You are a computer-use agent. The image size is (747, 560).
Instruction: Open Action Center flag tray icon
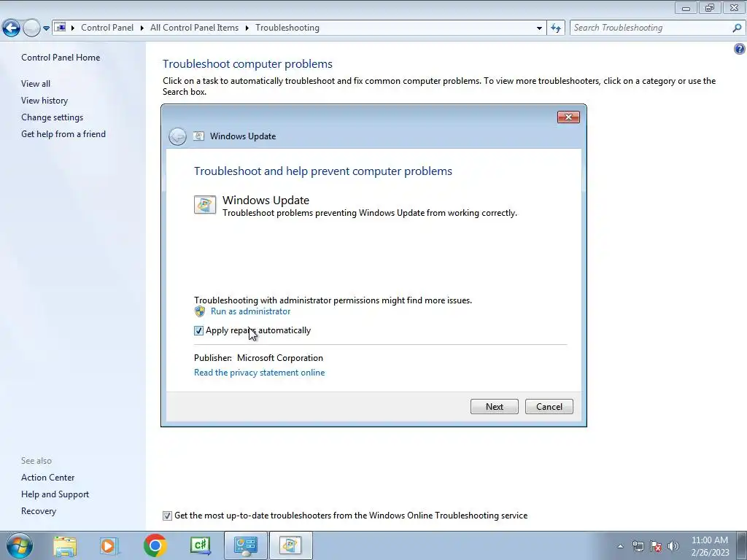click(656, 546)
